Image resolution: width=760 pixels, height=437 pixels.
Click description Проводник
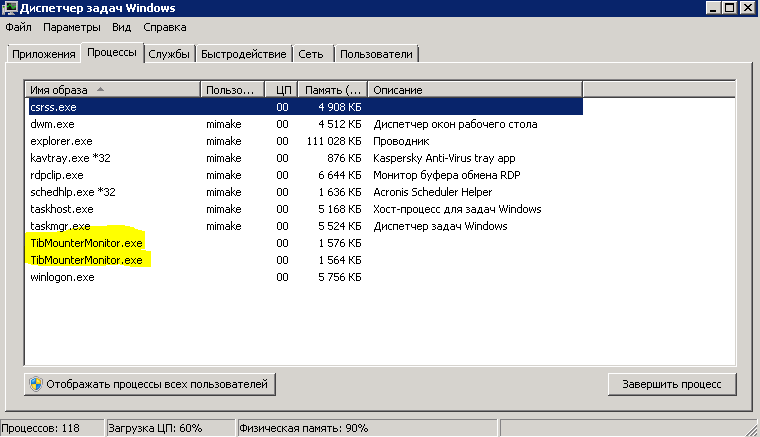(x=401, y=141)
